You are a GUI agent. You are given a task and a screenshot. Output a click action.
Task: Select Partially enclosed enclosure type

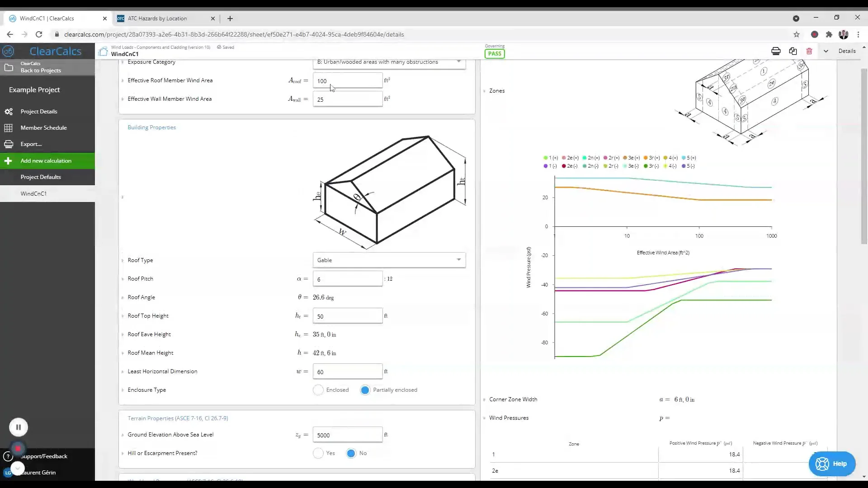click(365, 390)
